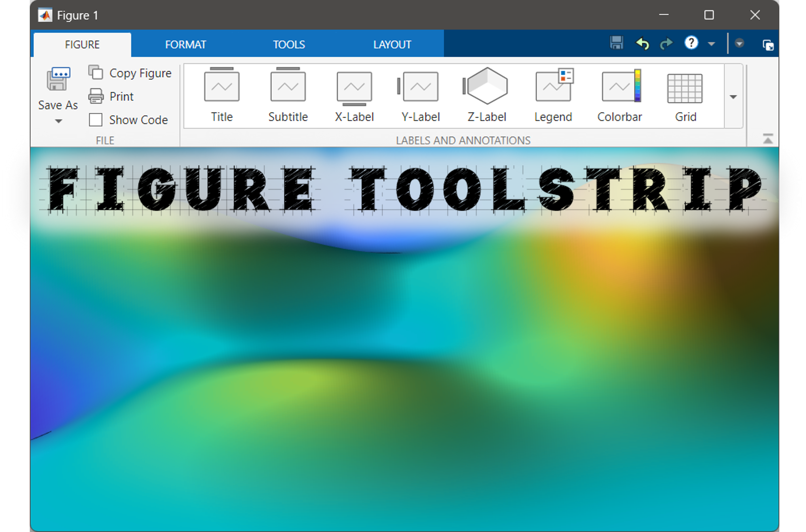Viewport: 806px width, 532px height.
Task: Open the Save As dropdown arrow
Action: (x=58, y=121)
